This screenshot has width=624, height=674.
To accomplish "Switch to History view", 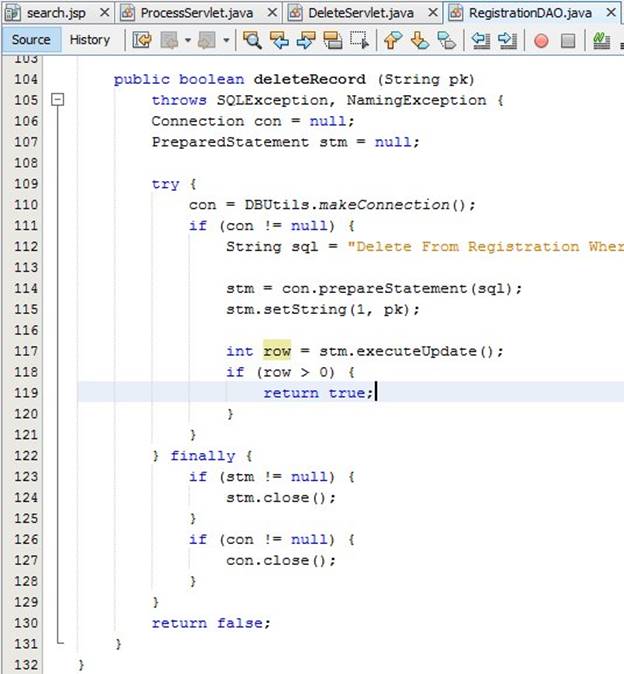I will [x=89, y=40].
